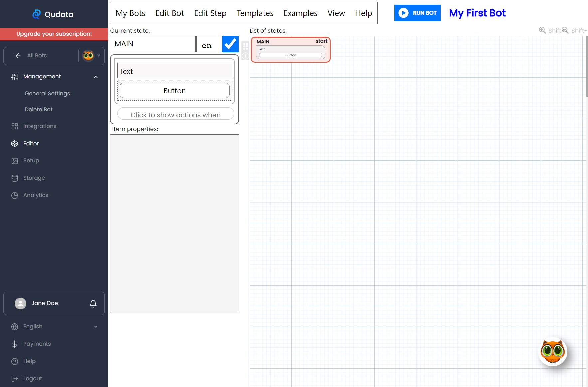Viewport: 588px width, 387px height.
Task: Go back to All Bots
Action: [x=37, y=56]
